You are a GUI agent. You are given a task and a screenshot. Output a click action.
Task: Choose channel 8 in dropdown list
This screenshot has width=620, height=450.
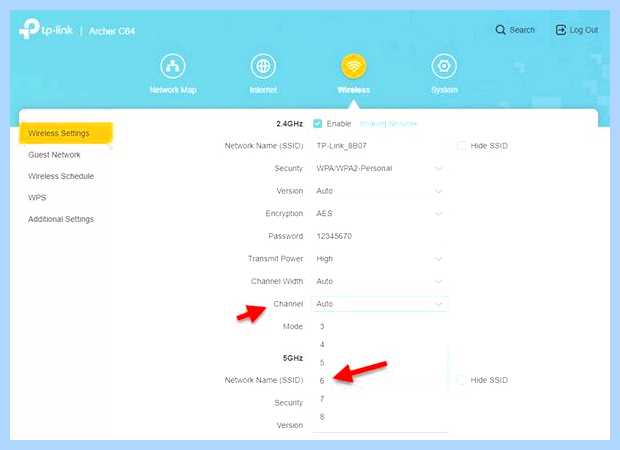(x=380, y=417)
